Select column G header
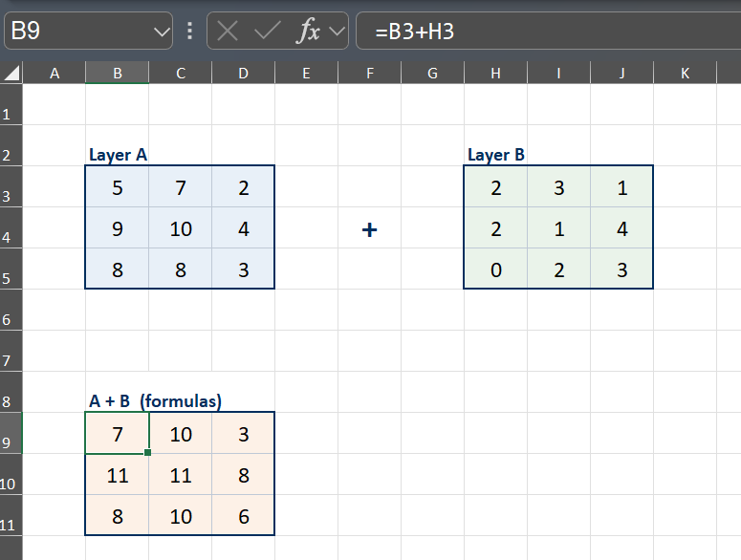Image resolution: width=741 pixels, height=560 pixels. 432,74
